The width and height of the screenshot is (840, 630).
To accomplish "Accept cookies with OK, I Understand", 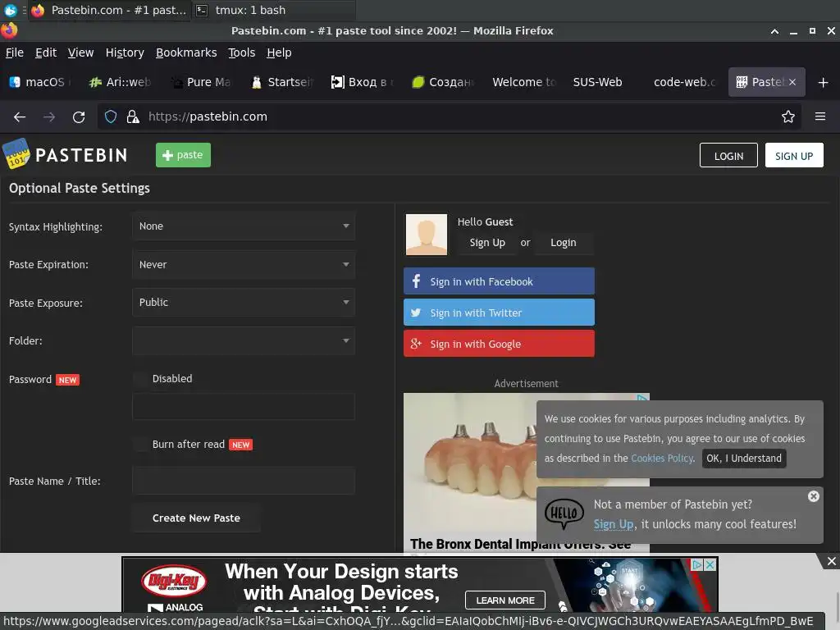I will (744, 459).
